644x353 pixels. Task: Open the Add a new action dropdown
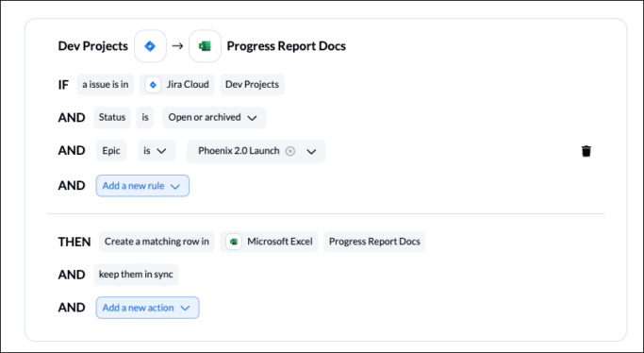(147, 308)
